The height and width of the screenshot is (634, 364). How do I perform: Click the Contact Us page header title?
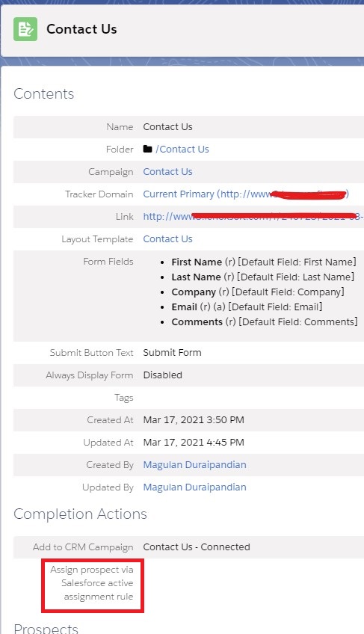pyautogui.click(x=81, y=29)
